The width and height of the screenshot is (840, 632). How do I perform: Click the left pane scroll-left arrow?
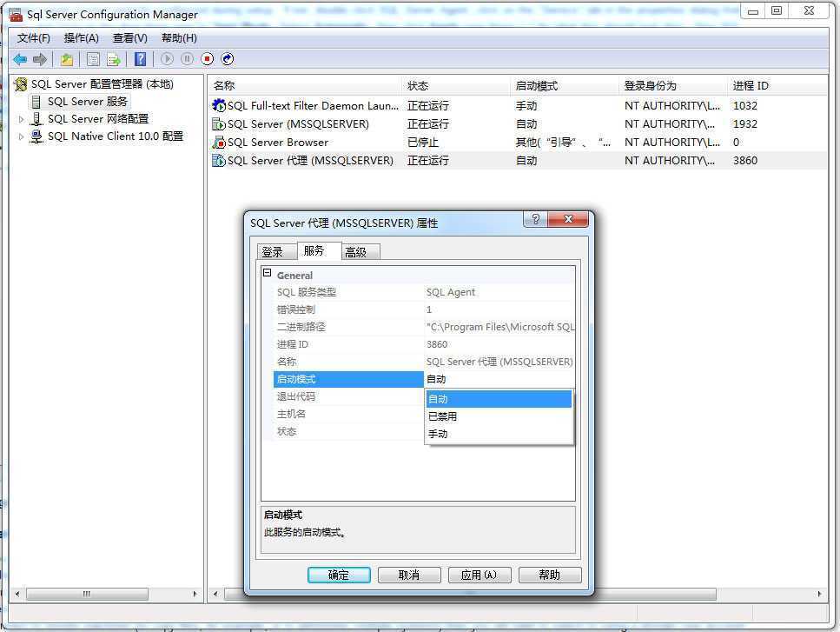click(x=17, y=594)
